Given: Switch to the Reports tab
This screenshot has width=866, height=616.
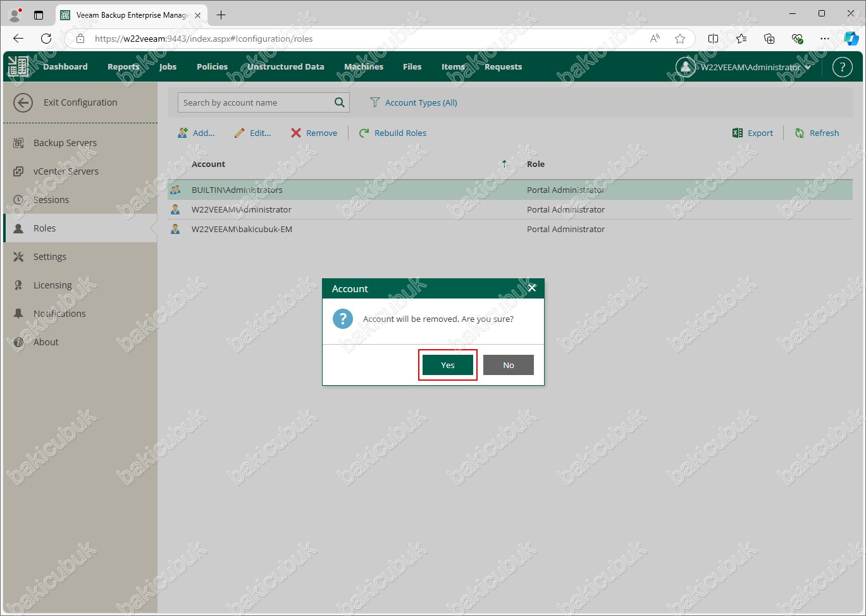Looking at the screenshot, I should point(123,66).
